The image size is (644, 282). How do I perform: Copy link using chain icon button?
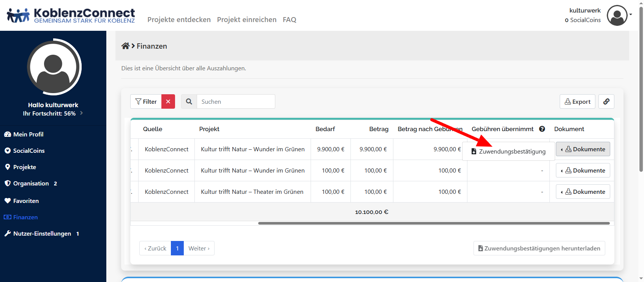click(606, 101)
